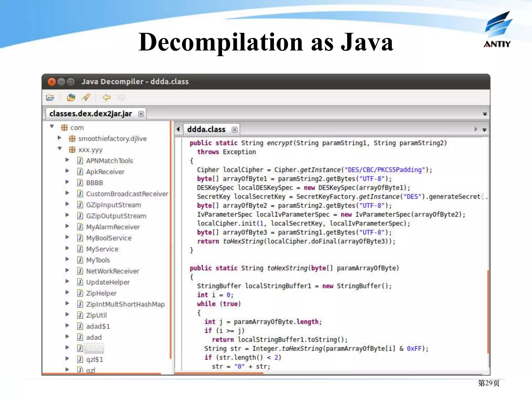Open the class tab list dropdown arrow
532x399 pixels.
[484, 130]
